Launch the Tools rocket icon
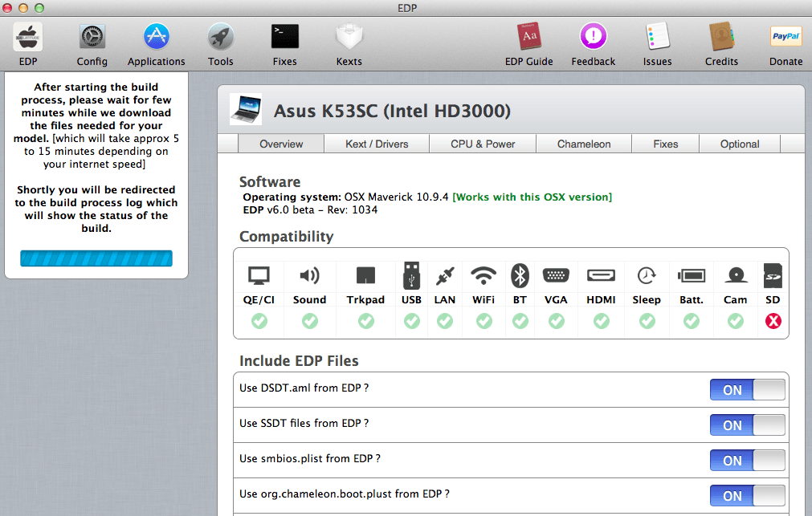The height and width of the screenshot is (516, 812). (221, 37)
